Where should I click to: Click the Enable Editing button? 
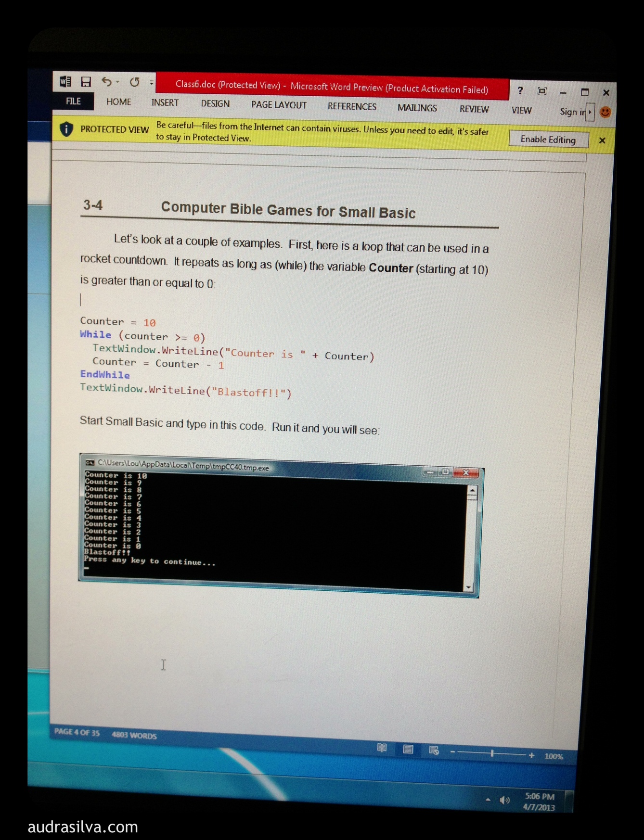click(548, 139)
